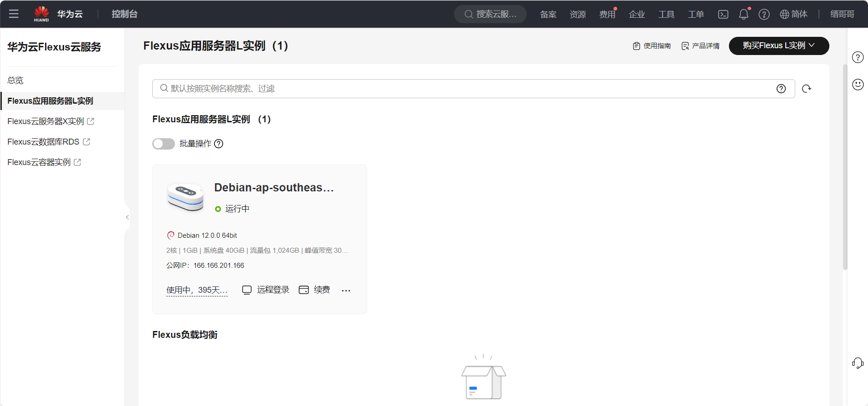Click the Debian OS logo icon
The image size is (868, 406).
[170, 235]
